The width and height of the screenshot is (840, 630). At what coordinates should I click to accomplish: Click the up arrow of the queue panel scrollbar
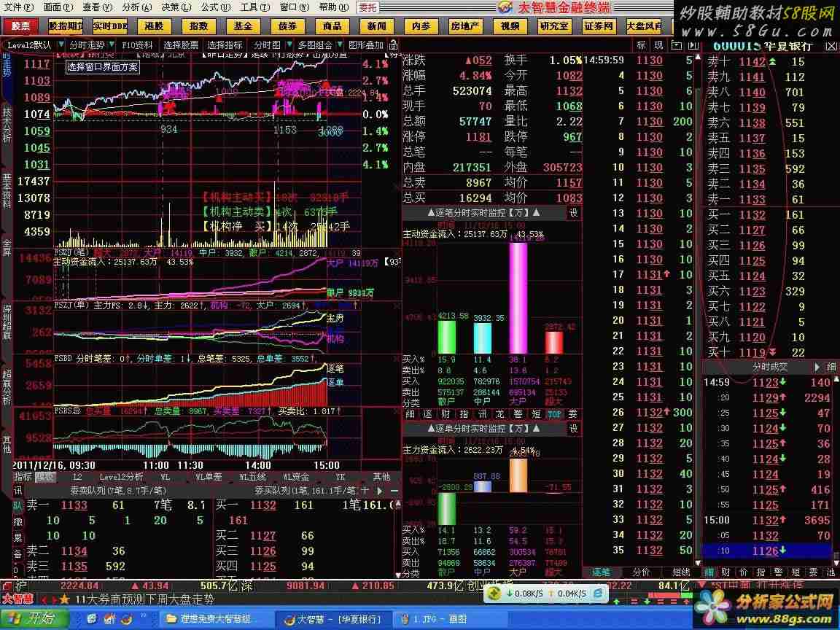click(x=398, y=504)
